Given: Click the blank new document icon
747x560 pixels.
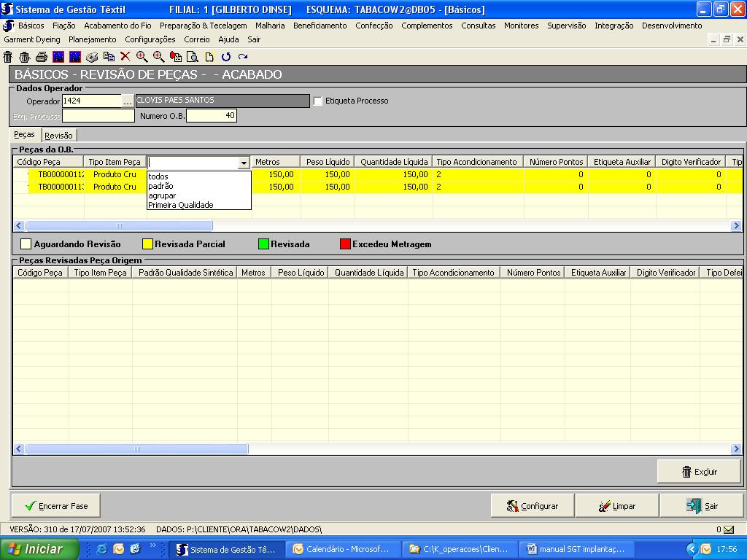Looking at the screenshot, I should coord(209,57).
